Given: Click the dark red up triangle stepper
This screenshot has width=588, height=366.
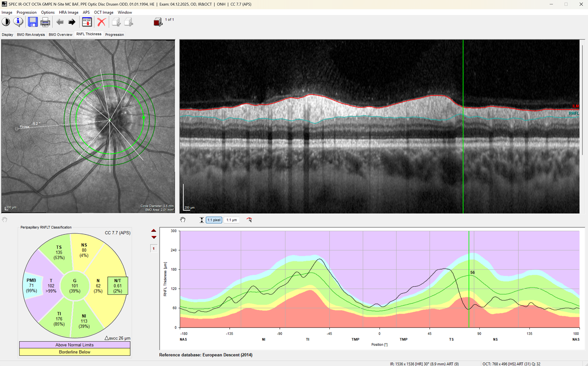Looking at the screenshot, I should [153, 230].
